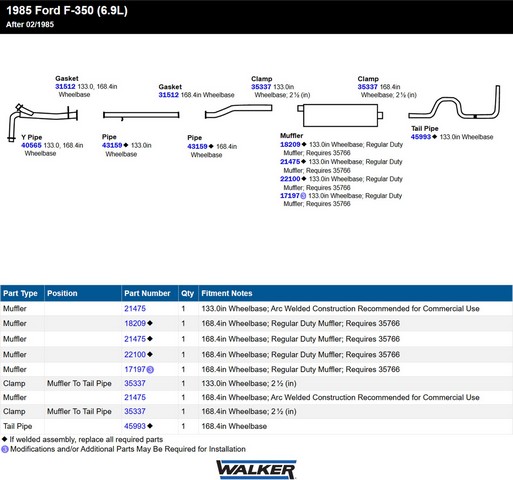Open table link 35337 for 133.0in clamp row
The width and height of the screenshot is (513, 480).
pyautogui.click(x=135, y=383)
